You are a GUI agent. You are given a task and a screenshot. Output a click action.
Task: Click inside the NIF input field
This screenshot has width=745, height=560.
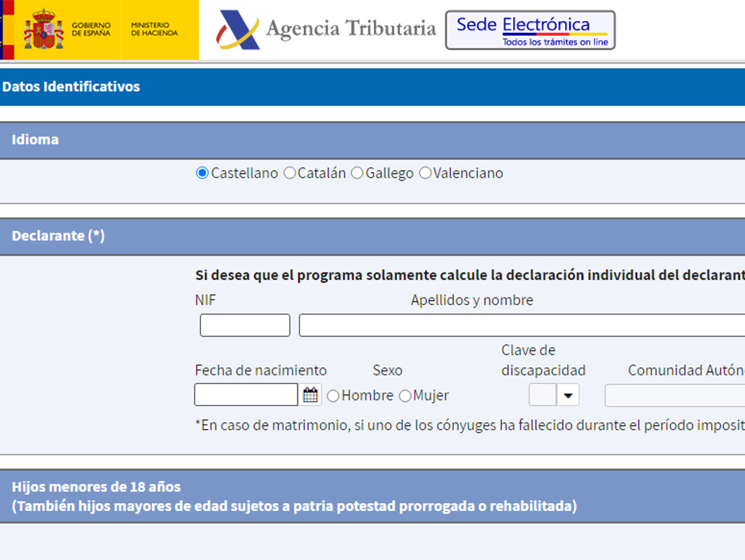point(244,325)
